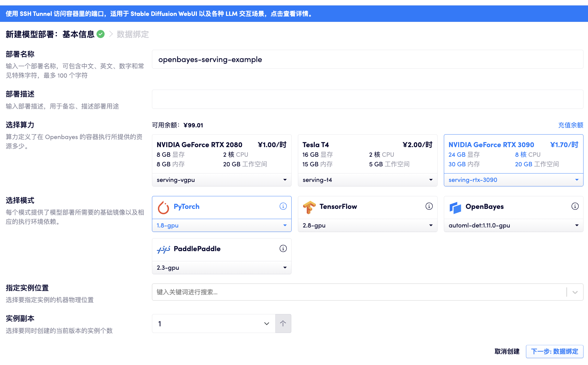Open TensorFlow info icon details
The height and width of the screenshot is (365, 588).
(429, 206)
